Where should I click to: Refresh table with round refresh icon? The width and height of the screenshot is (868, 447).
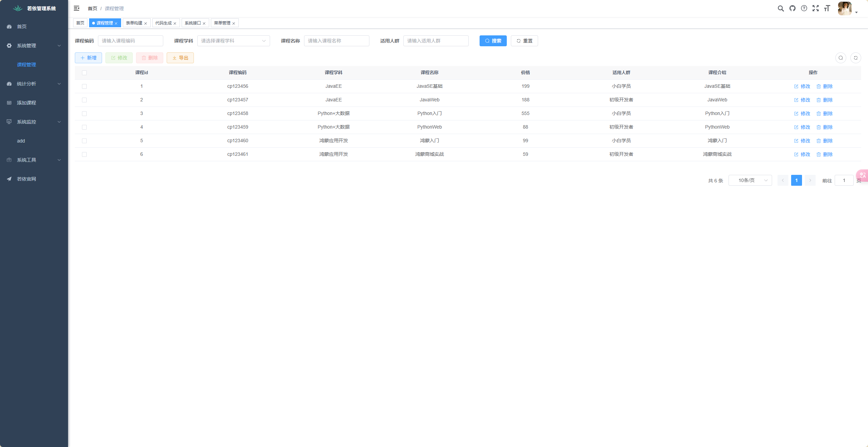[855, 58]
